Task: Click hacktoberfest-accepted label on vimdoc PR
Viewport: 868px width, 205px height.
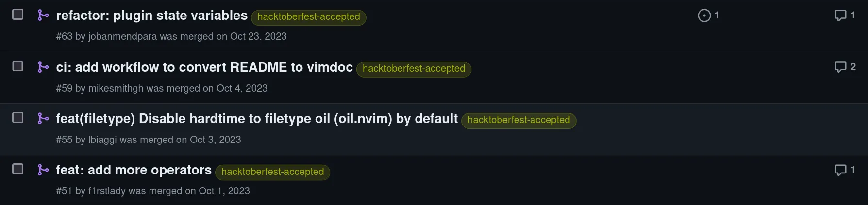Action: click(x=414, y=69)
